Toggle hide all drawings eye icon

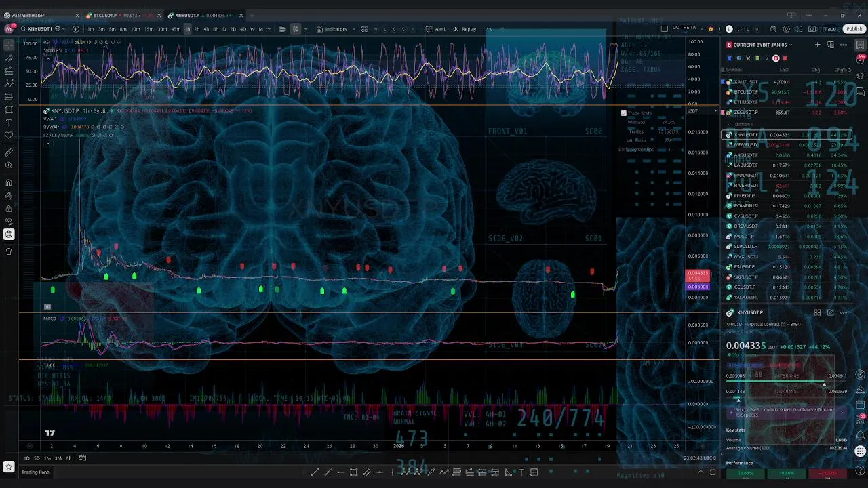coord(9,221)
